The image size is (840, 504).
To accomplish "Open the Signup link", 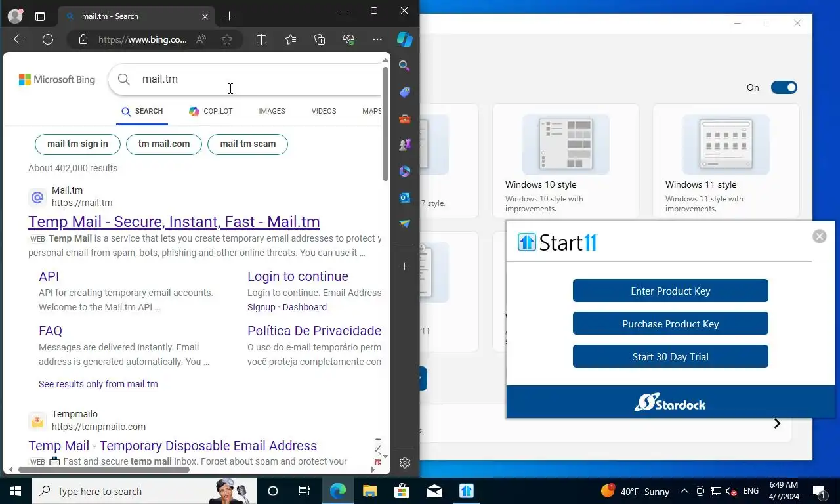I will point(261,307).
